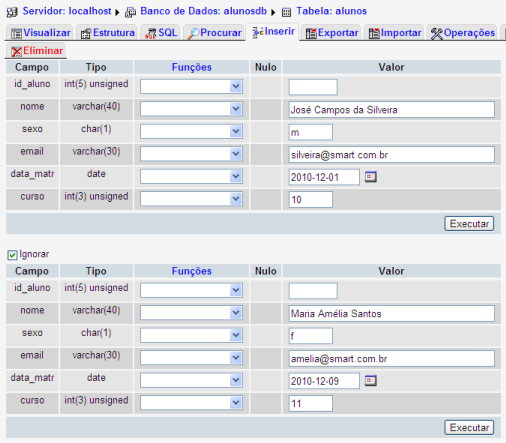Open the Exportar tab
Viewport: 506px width, 443px height.
[x=332, y=33]
